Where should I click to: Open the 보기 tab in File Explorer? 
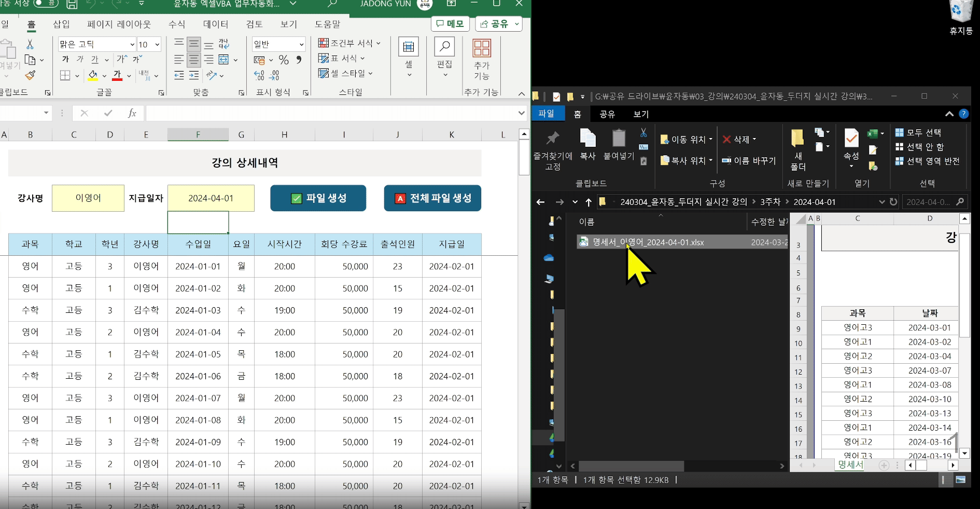641,114
